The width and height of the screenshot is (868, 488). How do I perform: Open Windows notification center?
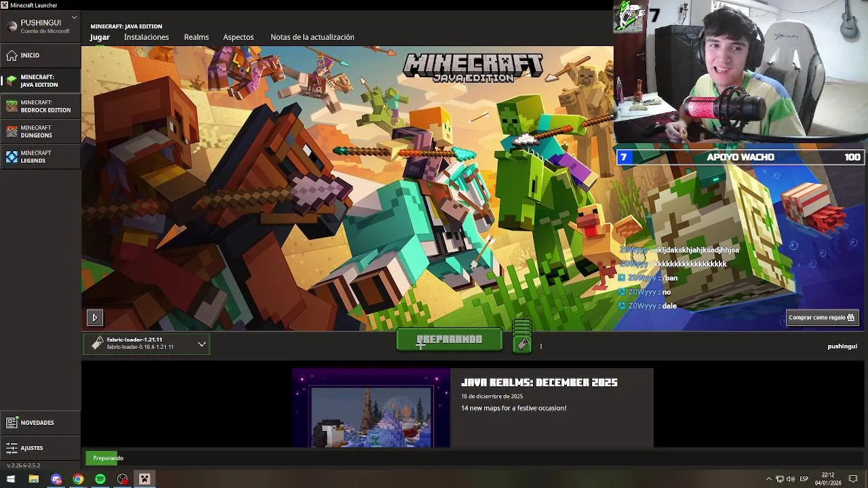click(x=853, y=479)
